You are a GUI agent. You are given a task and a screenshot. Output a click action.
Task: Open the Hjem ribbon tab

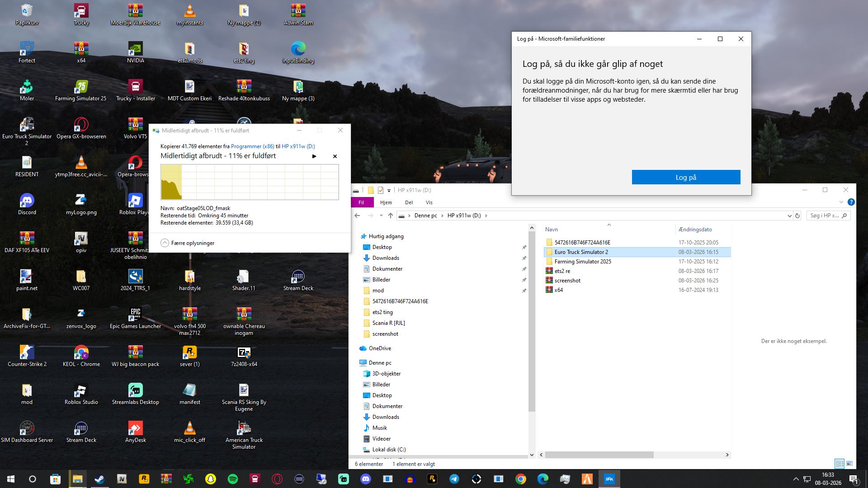(x=386, y=202)
